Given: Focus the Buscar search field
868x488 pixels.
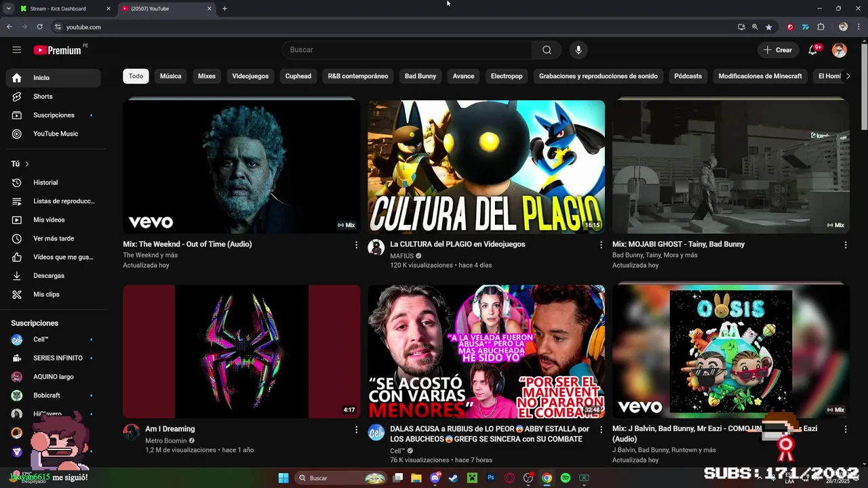Looking at the screenshot, I should [x=408, y=49].
